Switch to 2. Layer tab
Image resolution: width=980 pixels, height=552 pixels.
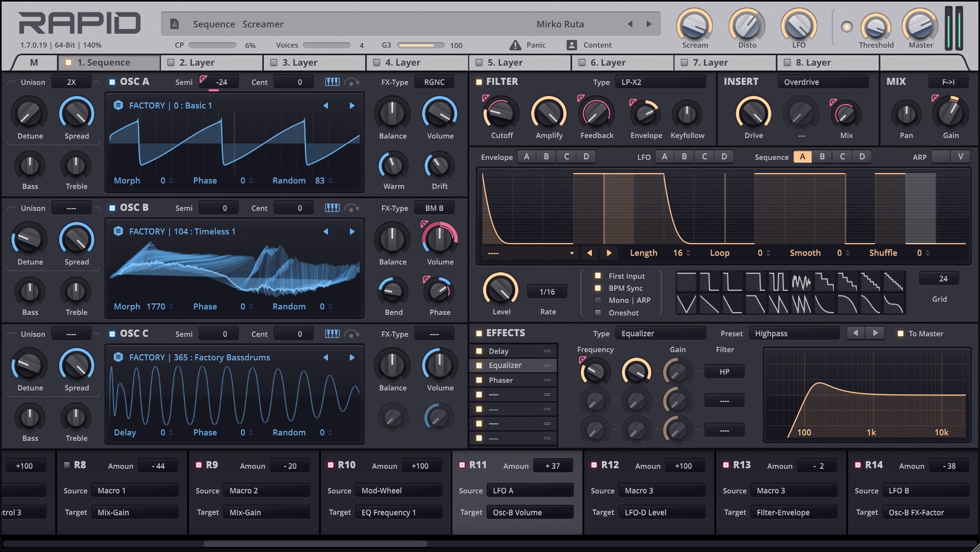coord(212,62)
